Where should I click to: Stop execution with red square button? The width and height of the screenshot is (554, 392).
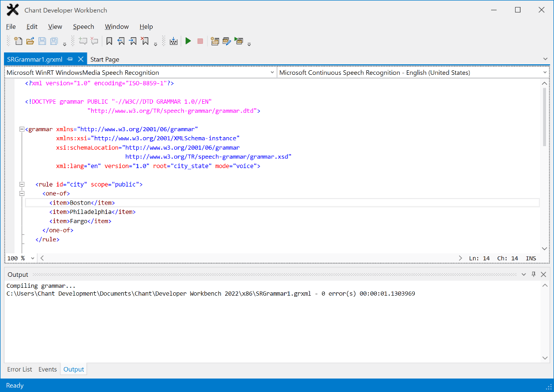(x=200, y=41)
